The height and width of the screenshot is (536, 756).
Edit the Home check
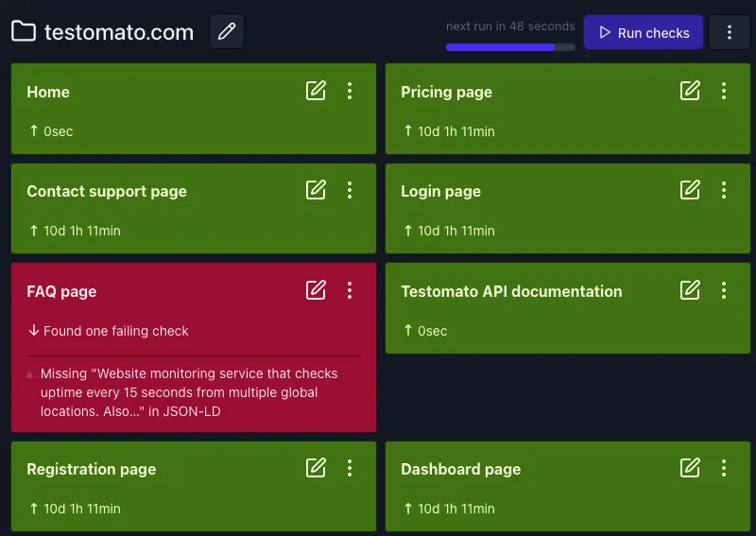tap(316, 91)
